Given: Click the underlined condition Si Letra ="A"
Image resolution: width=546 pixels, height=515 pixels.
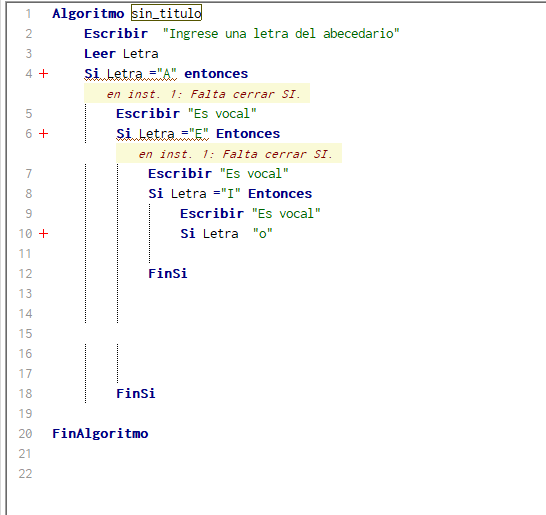Looking at the screenshot, I should (131, 74).
